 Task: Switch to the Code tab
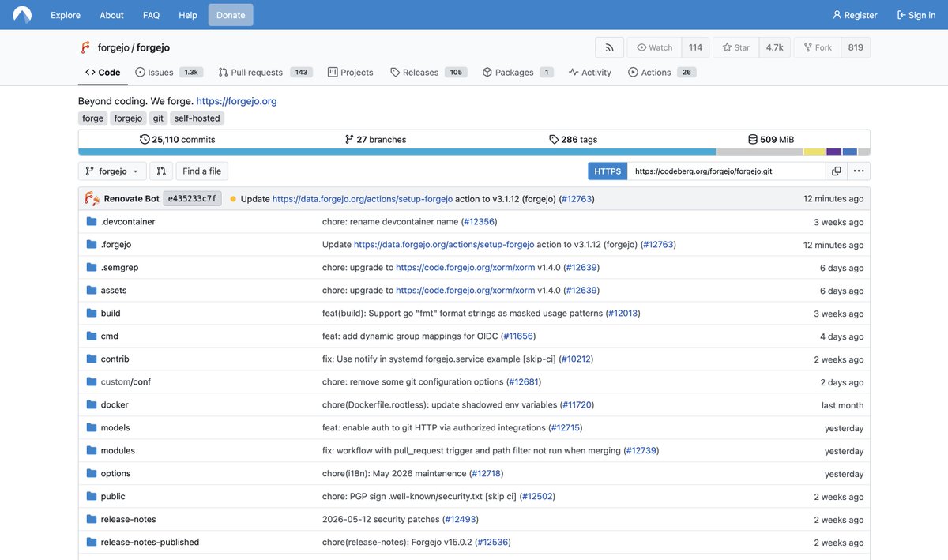pos(103,73)
